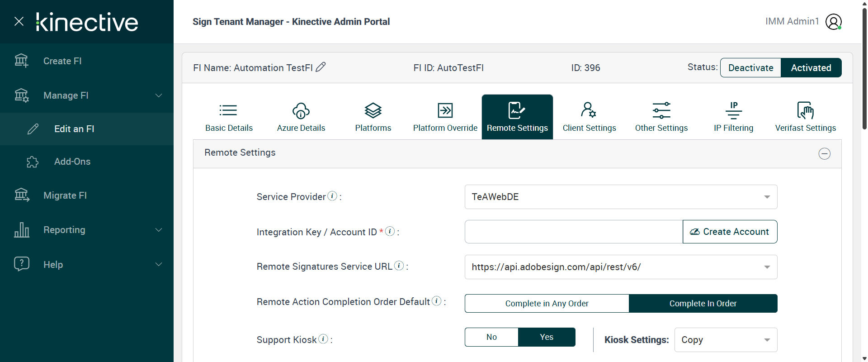
Task: Click the Remote Signatures Service URL info icon
Action: pyautogui.click(x=399, y=266)
